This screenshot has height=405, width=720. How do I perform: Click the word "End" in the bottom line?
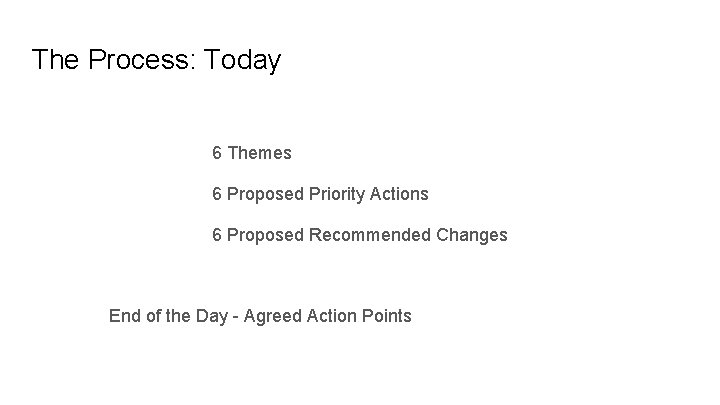point(124,316)
